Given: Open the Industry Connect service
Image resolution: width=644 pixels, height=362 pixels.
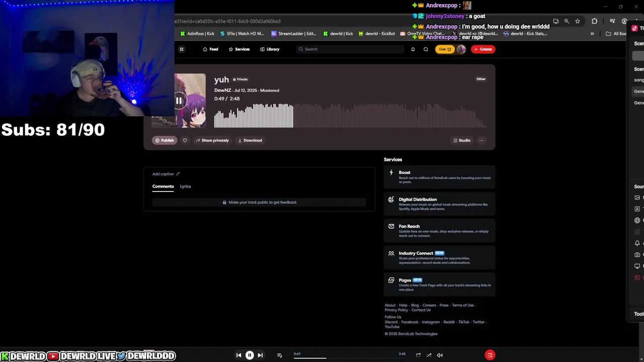Looking at the screenshot, I should (x=440, y=257).
